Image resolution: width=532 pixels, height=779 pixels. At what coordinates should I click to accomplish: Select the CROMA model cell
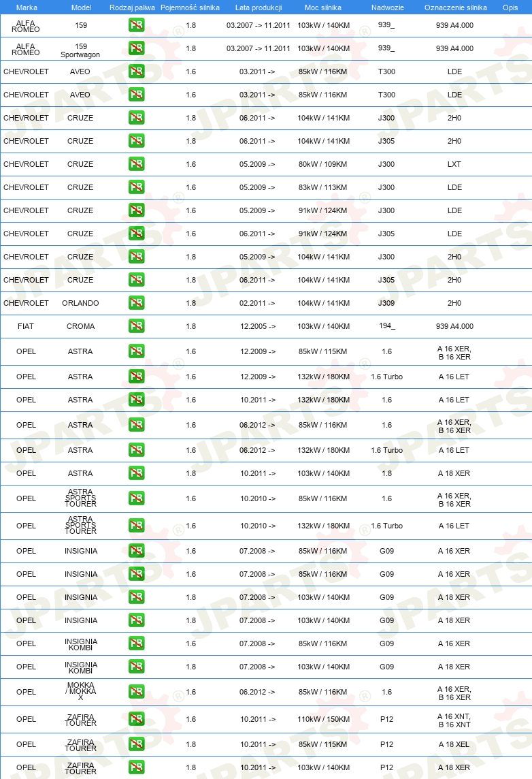[x=80, y=326]
